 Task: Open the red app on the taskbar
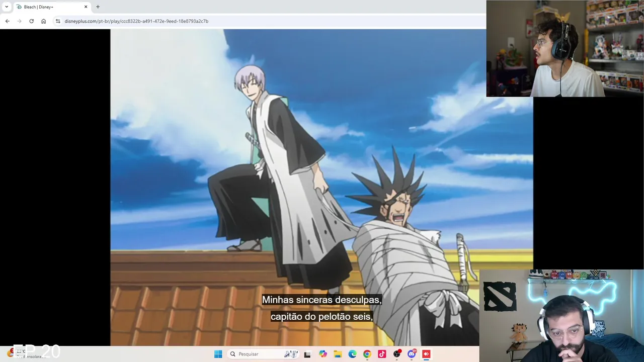coord(426,354)
